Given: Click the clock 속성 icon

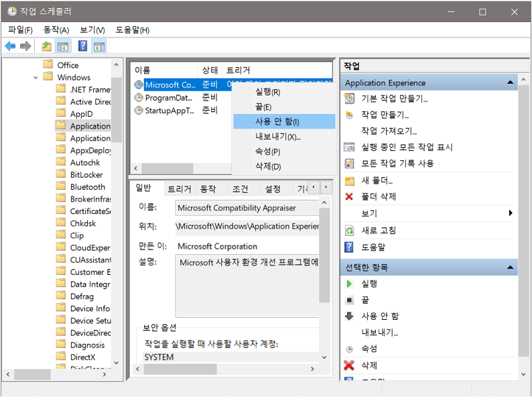Looking at the screenshot, I should click(349, 349).
